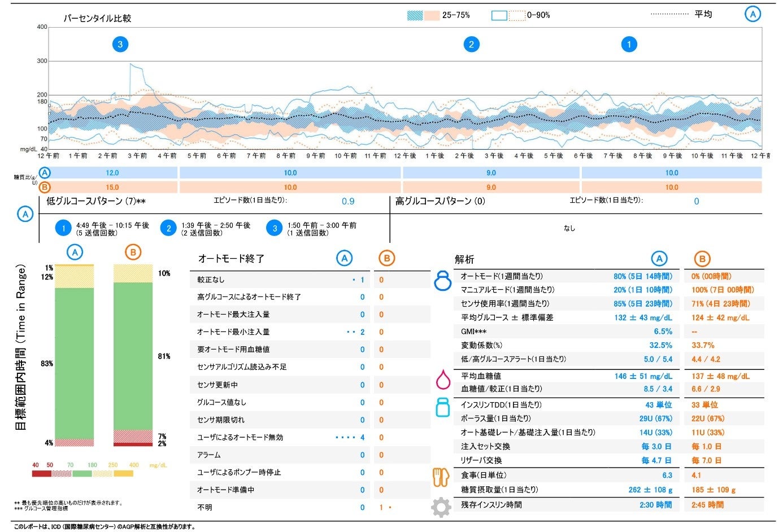Expand the 高グルコースパターン section
This screenshot has width=783, height=532.
(x=434, y=201)
